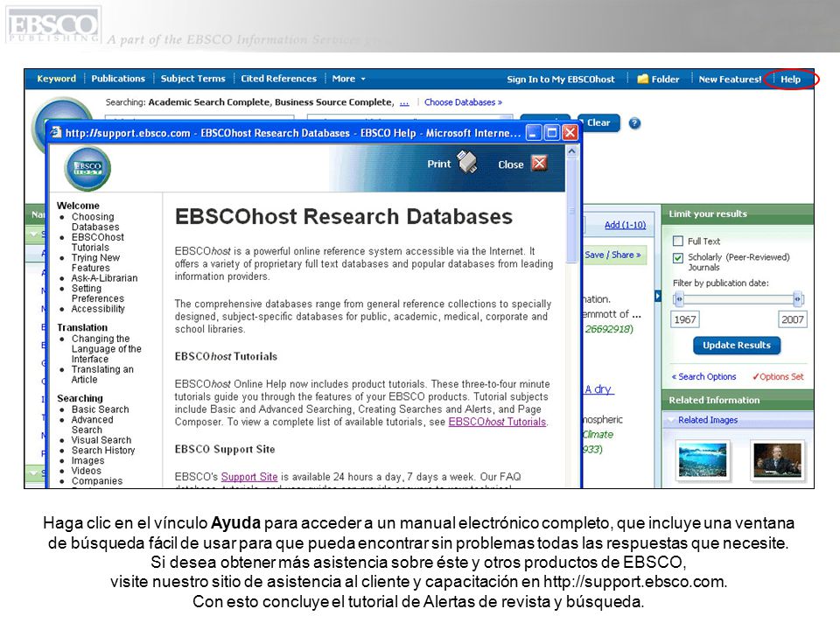
Task: Open Translating an Article help topic
Action: point(102,374)
